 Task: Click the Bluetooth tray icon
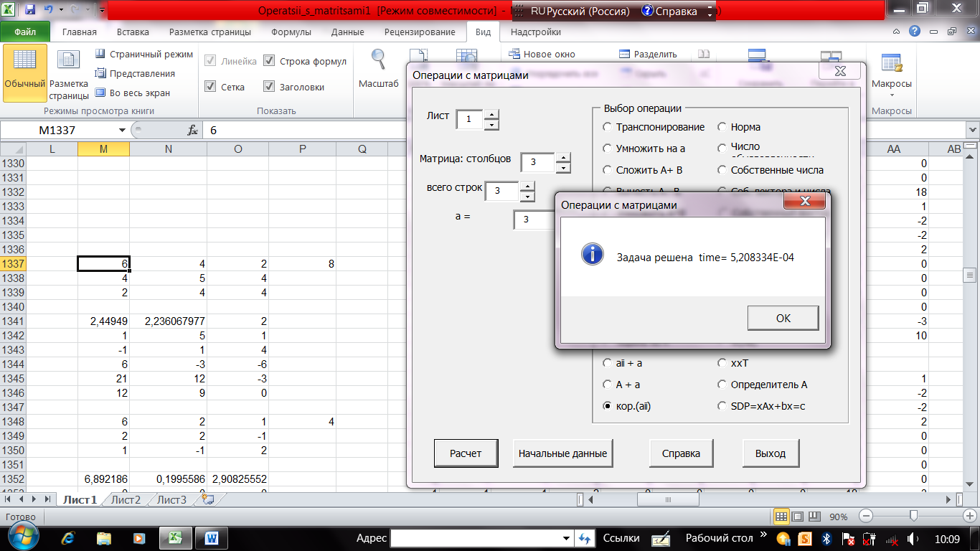pos(826,538)
